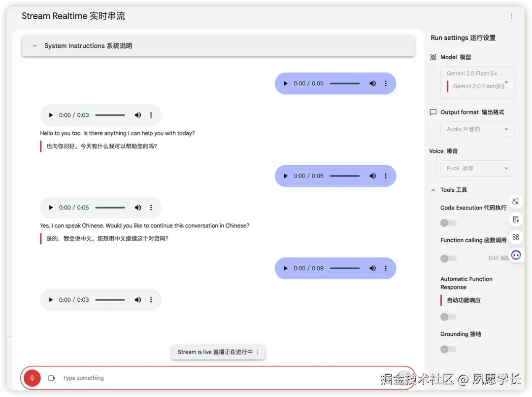The width and height of the screenshot is (532, 397).
Task: Click the prompt notes floating icon
Action: pyautogui.click(x=515, y=219)
